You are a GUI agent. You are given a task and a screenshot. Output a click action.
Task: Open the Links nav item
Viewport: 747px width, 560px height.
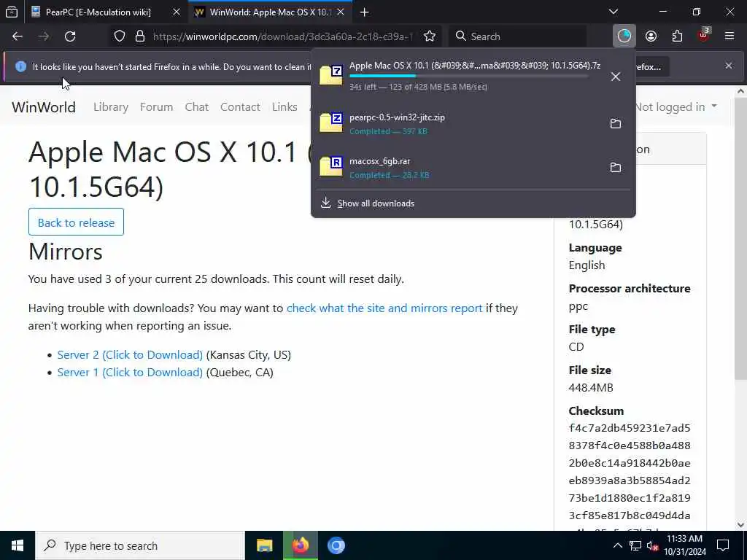pos(285,106)
